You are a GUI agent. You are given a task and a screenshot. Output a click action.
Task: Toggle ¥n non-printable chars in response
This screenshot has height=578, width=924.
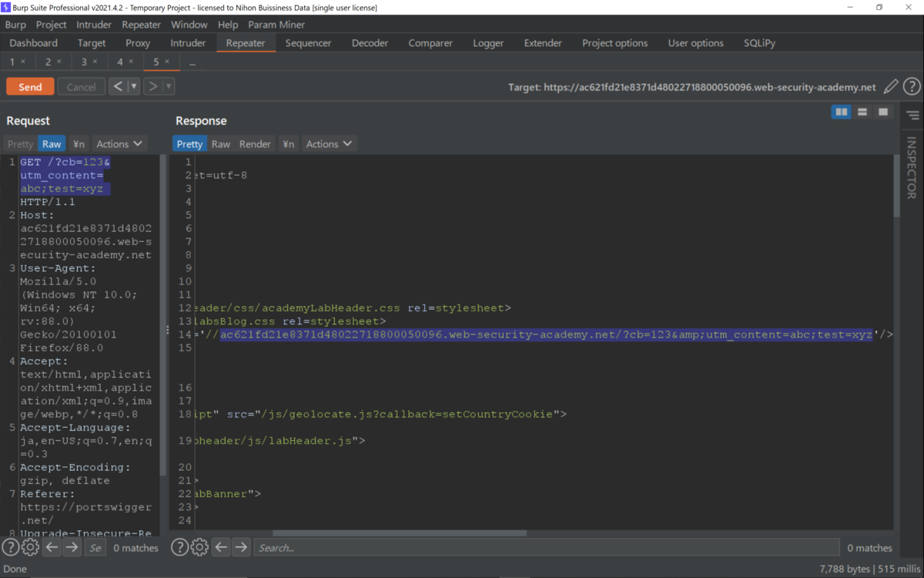[x=288, y=144]
